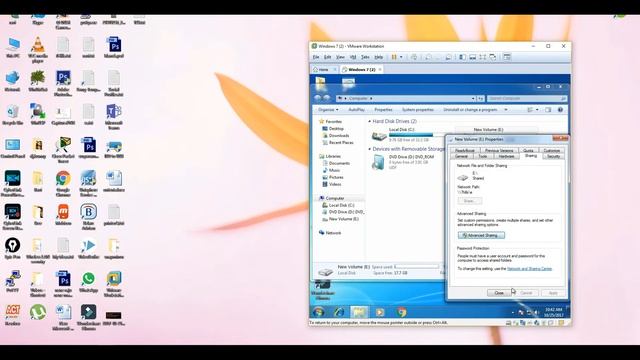Open the Epic Pen desktop icon
The height and width of the screenshot is (360, 640).
[x=13, y=249]
